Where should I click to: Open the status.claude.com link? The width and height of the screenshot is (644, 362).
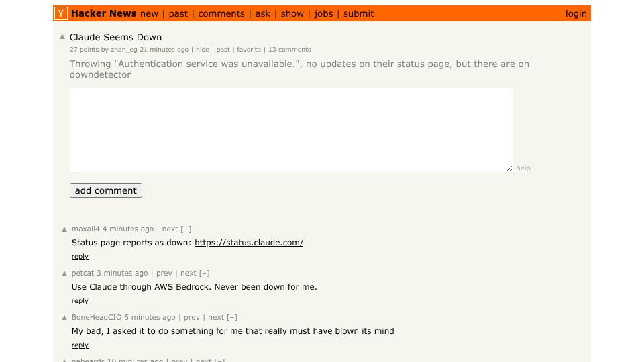click(249, 243)
